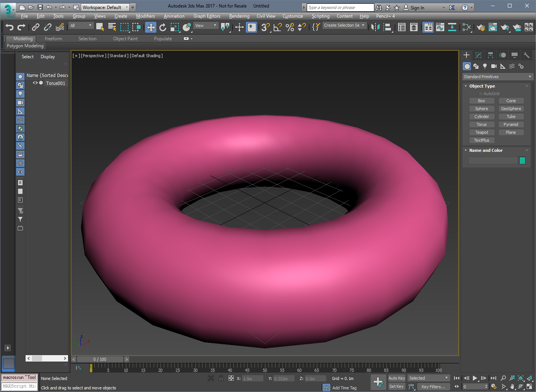
Task: Click the Undo arrow in main toolbar
Action: click(x=9, y=27)
